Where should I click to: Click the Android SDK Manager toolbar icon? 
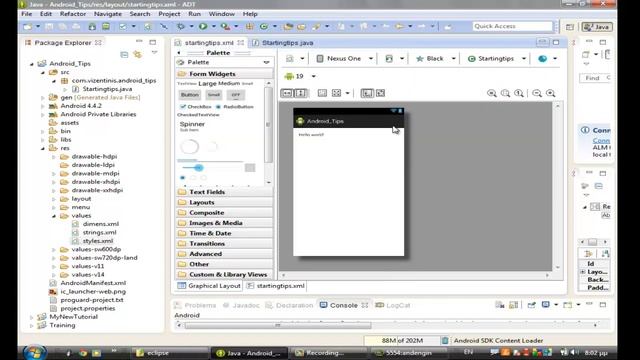pyautogui.click(x=92, y=27)
